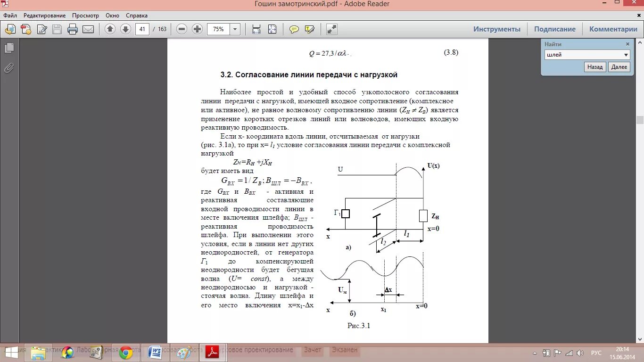The width and height of the screenshot is (644, 362).
Task: Click the fit-width scrolling mode icon
Action: 256,29
